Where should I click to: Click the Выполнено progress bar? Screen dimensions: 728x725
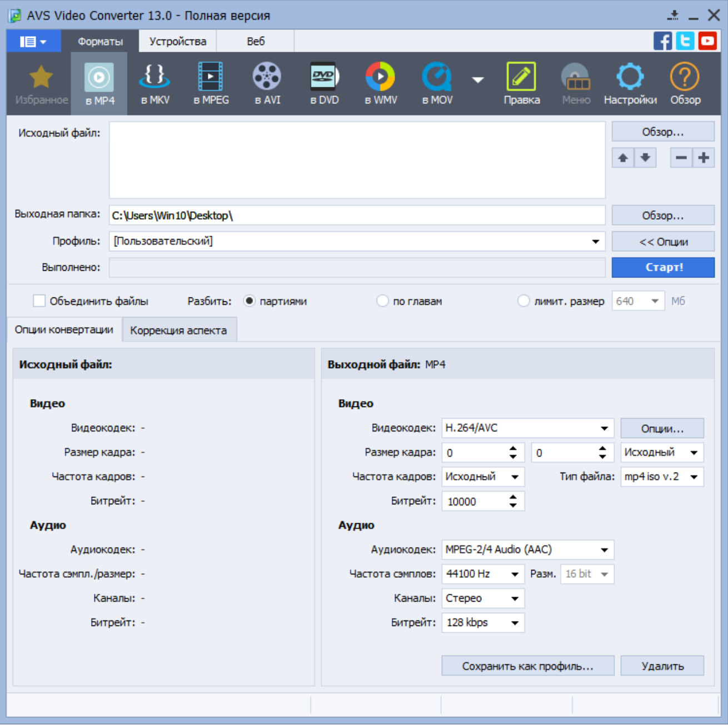pyautogui.click(x=357, y=267)
